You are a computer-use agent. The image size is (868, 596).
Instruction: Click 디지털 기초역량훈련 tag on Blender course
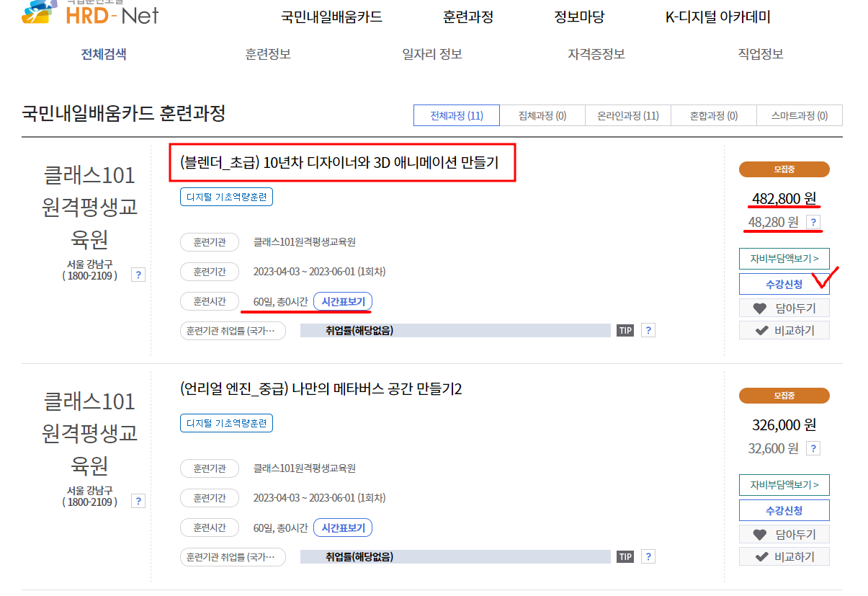(226, 197)
